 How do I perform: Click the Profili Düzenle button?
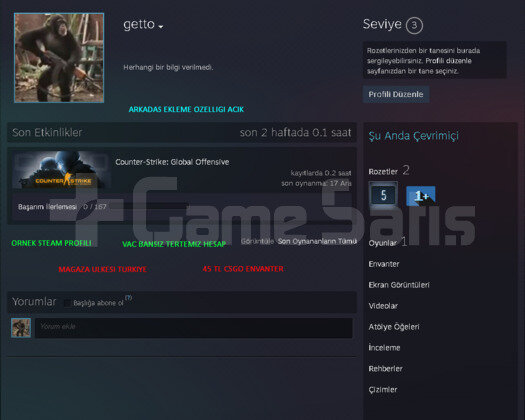coord(396,94)
